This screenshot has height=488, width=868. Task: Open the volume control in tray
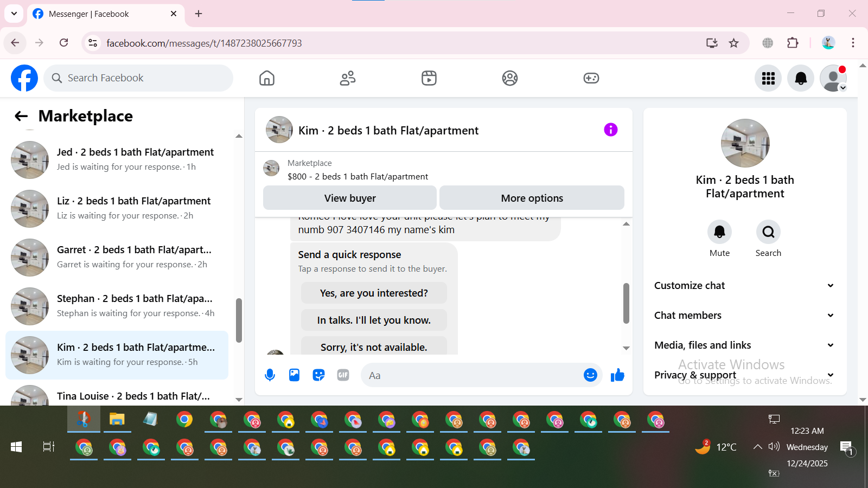pyautogui.click(x=774, y=446)
